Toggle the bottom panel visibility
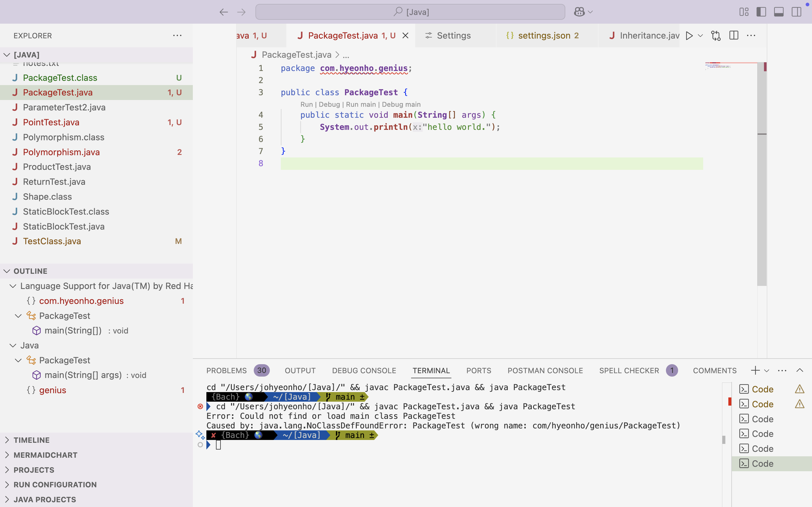812x507 pixels. pyautogui.click(x=778, y=12)
